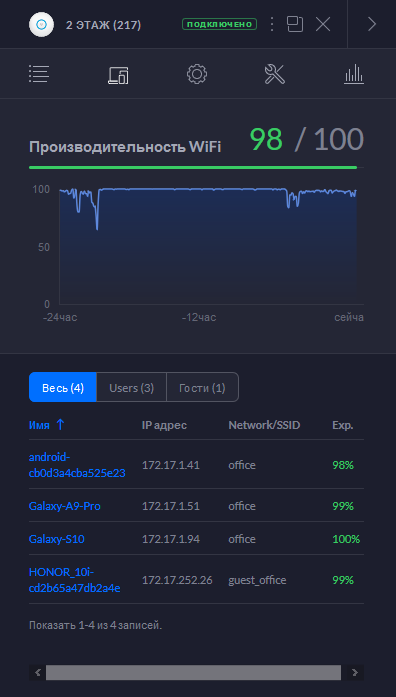Select the Весь (4) tab
396x697 pixels.
coord(63,388)
